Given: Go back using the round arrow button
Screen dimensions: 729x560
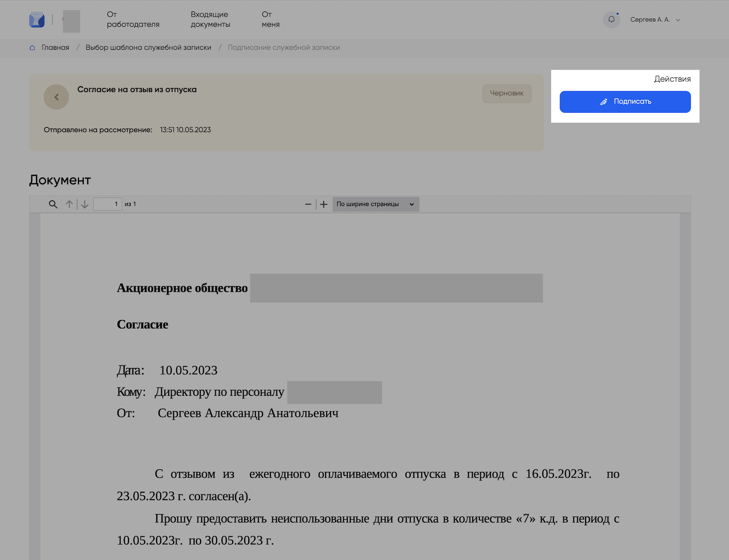Looking at the screenshot, I should click(56, 97).
